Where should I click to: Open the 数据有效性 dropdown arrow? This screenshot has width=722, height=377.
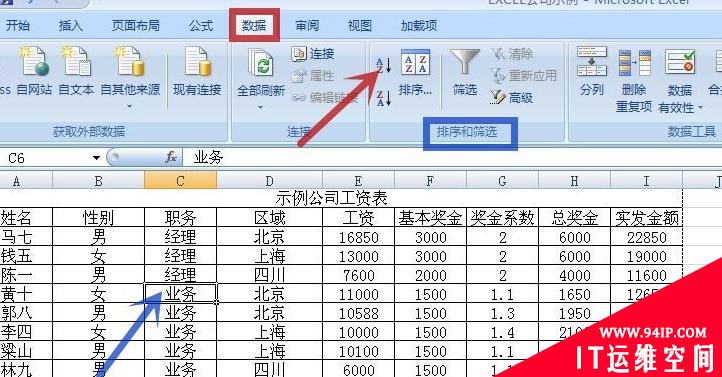(x=700, y=107)
